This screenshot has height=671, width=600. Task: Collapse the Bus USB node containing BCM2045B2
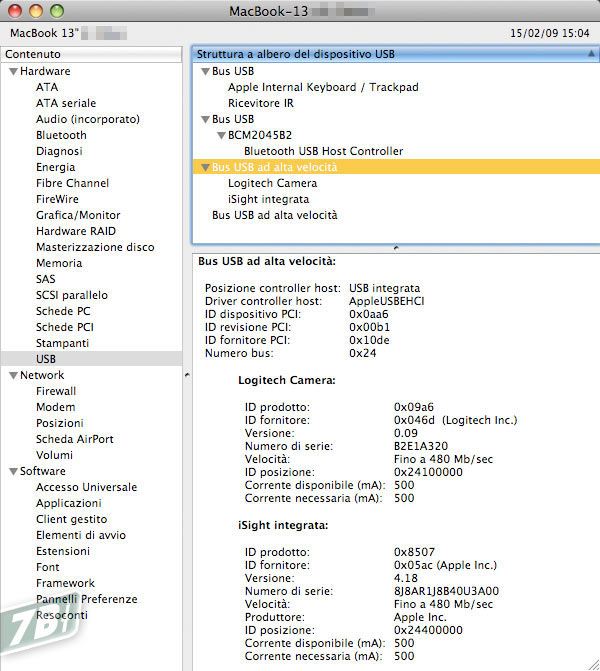click(x=205, y=119)
